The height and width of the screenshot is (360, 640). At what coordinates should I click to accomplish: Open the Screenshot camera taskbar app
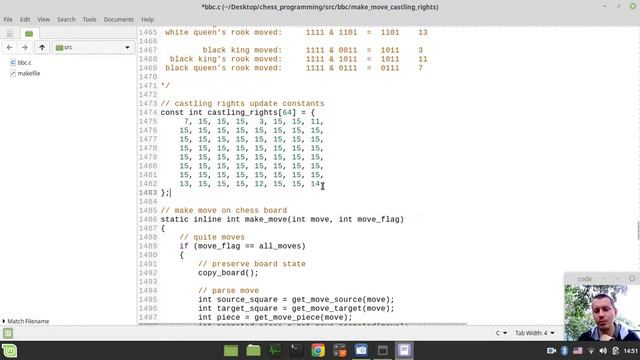pyautogui.click(x=361, y=351)
